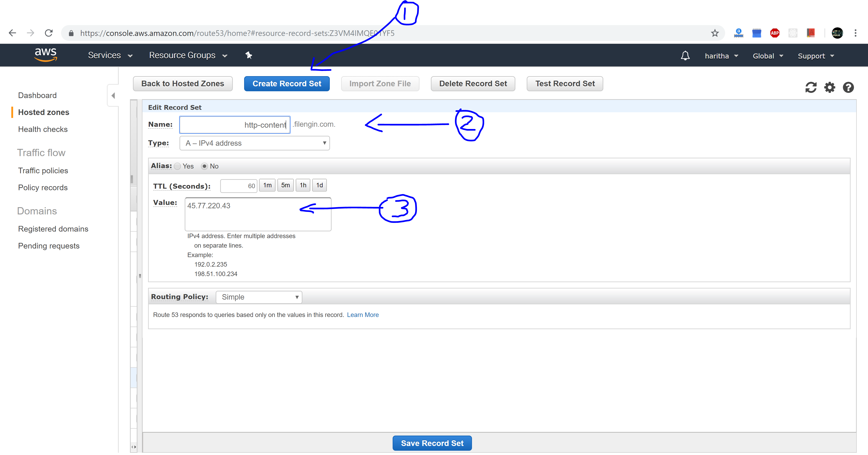The width and height of the screenshot is (868, 455).
Task: Select Alias Yes radio button
Action: [x=178, y=166]
